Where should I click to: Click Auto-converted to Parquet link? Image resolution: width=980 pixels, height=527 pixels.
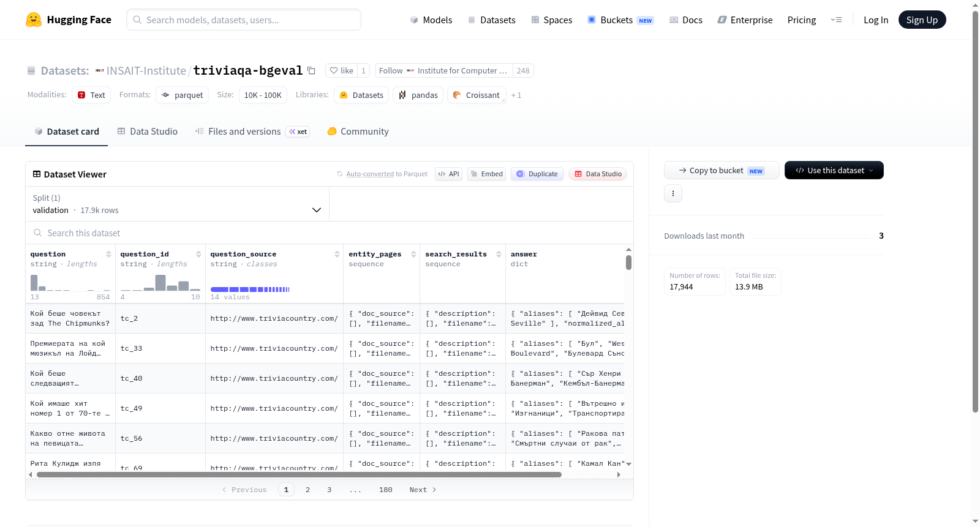pyautogui.click(x=386, y=174)
